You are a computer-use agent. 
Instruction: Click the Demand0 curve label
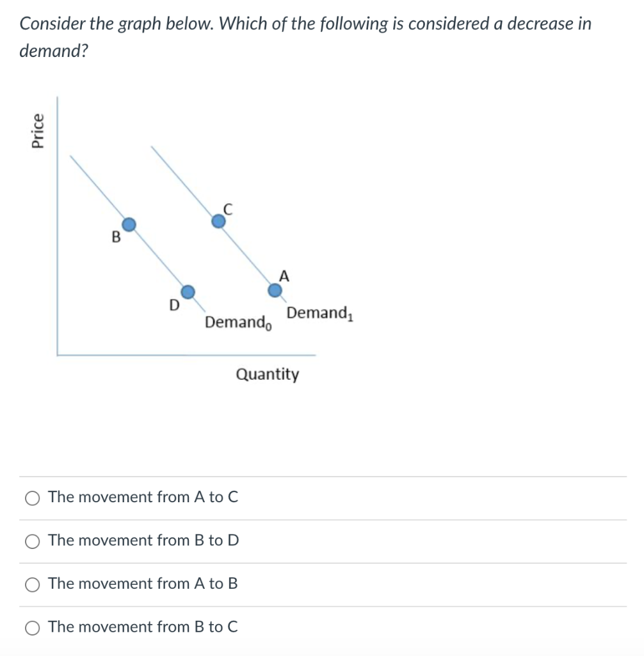[x=238, y=322]
